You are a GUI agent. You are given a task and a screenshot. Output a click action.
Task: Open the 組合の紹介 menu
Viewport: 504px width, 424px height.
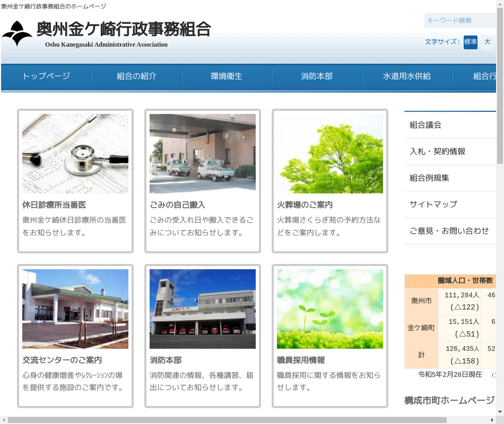(136, 76)
